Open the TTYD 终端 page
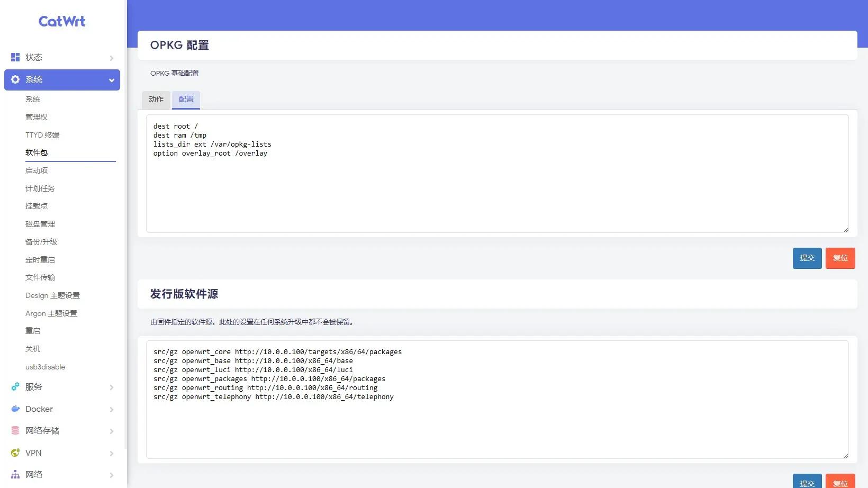 (42, 135)
